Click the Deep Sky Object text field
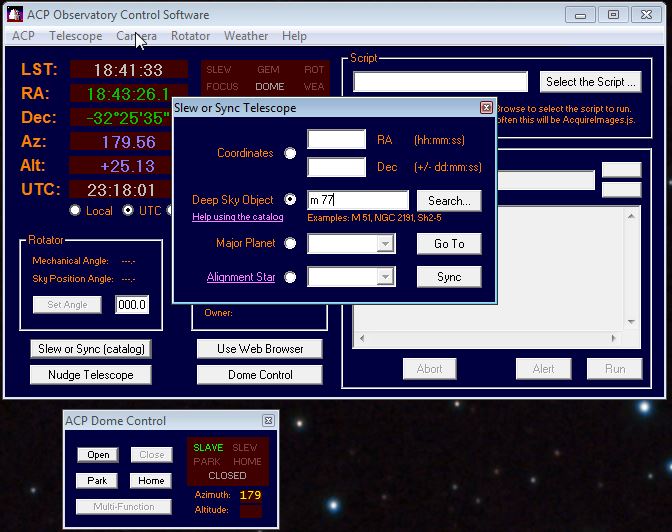672x532 pixels. point(357,200)
